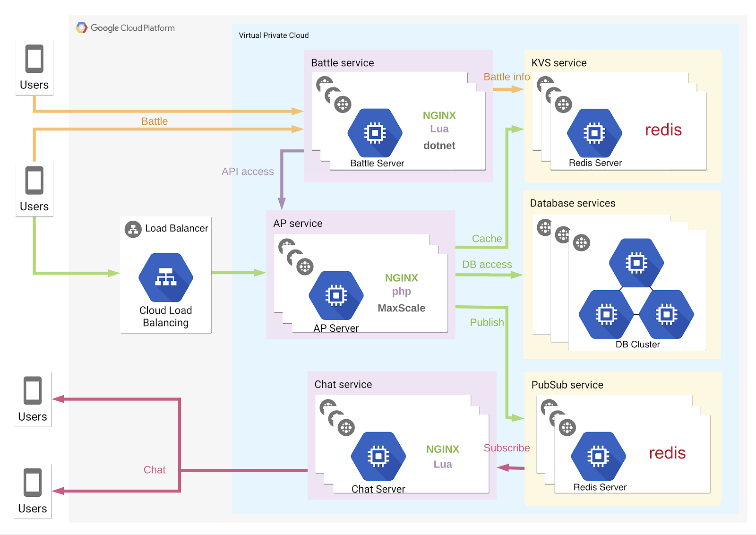Click the AP service title
Screen dimensions: 756x535
point(298,224)
